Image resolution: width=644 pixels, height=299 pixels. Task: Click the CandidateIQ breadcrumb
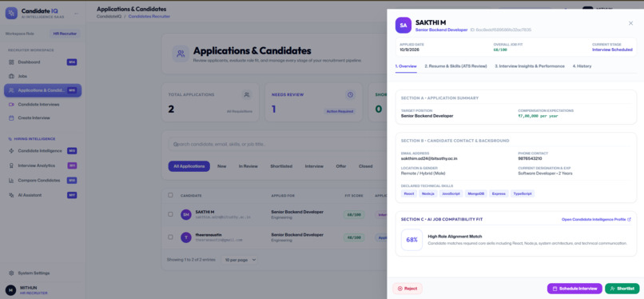109,17
